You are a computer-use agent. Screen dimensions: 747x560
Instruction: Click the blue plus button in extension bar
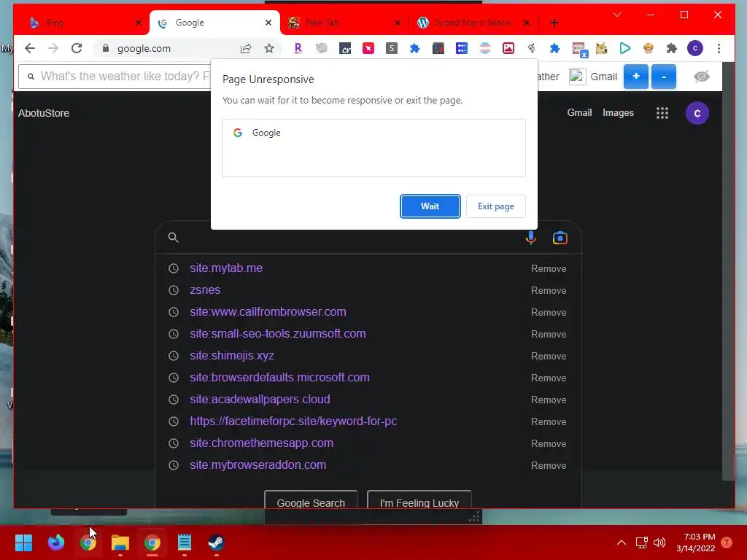click(635, 76)
